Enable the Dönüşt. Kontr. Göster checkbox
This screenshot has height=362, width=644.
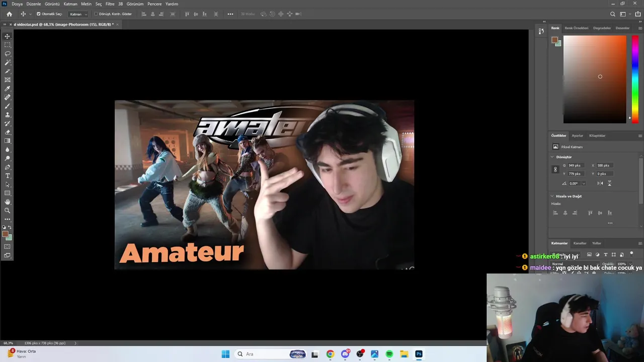(96, 14)
